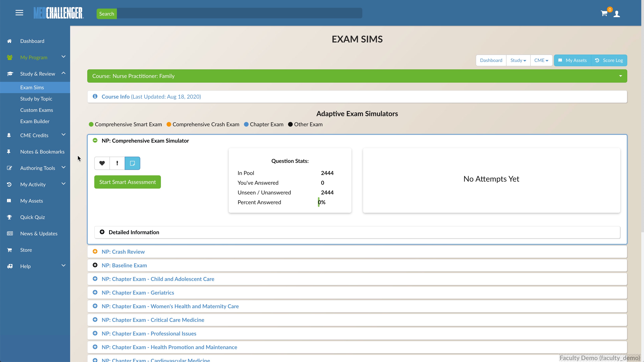
Task: Expand Chapter Exam - Health Promotion and Maintenance
Action: [x=95, y=347]
